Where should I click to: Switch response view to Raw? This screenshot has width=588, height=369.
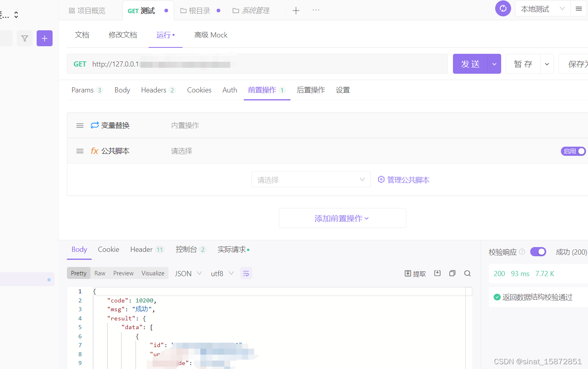pyautogui.click(x=100, y=273)
